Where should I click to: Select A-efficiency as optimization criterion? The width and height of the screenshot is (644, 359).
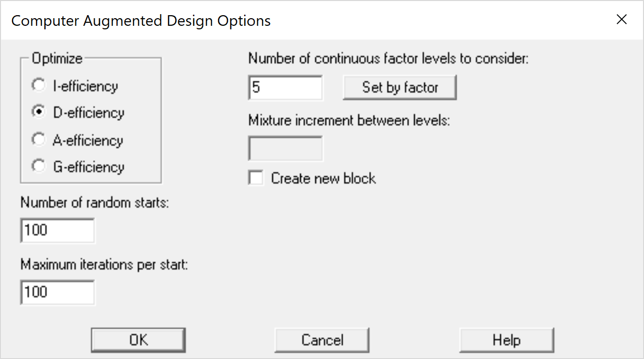(x=38, y=140)
